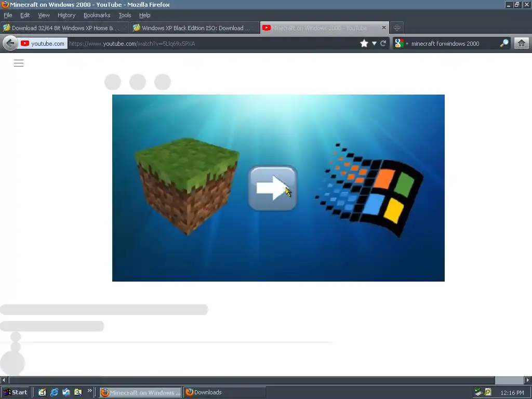Launch Internet Explorer from quick launch

tap(54, 392)
